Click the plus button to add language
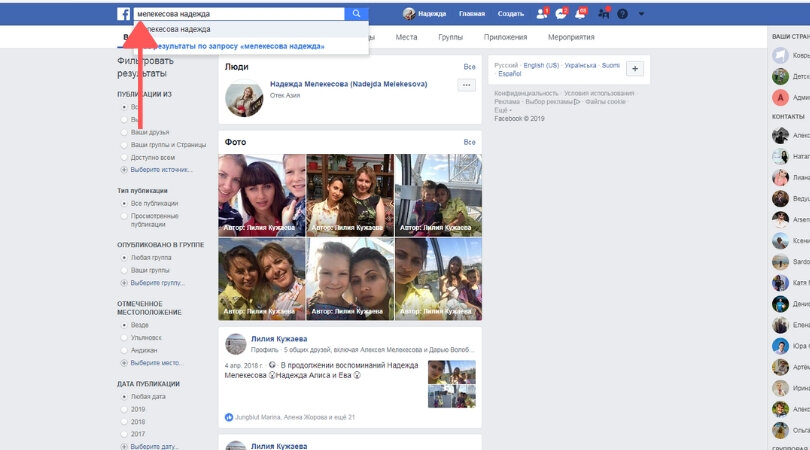This screenshot has height=450, width=810. point(635,69)
